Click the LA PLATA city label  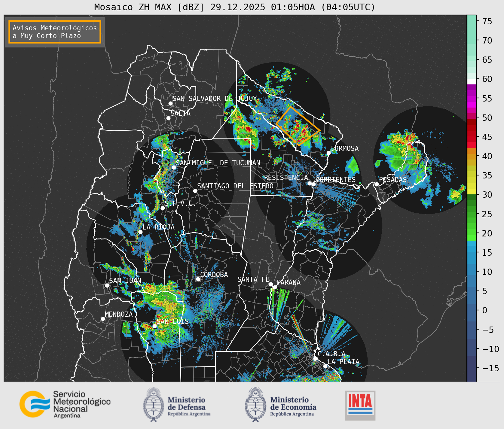[343, 362]
